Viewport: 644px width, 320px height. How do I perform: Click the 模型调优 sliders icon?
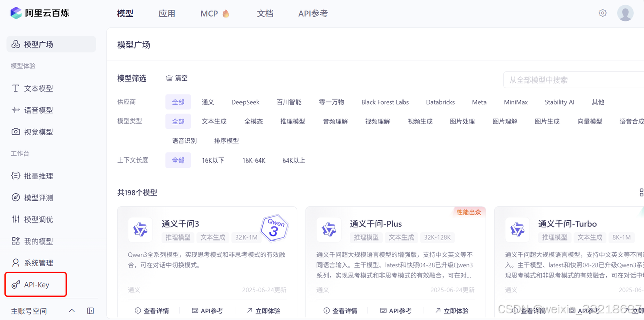click(x=16, y=219)
